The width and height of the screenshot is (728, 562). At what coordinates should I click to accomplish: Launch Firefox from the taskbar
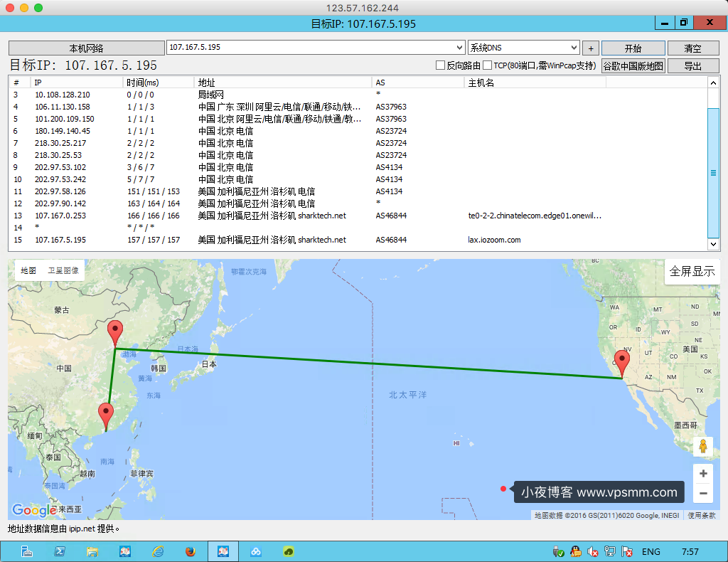(x=191, y=551)
